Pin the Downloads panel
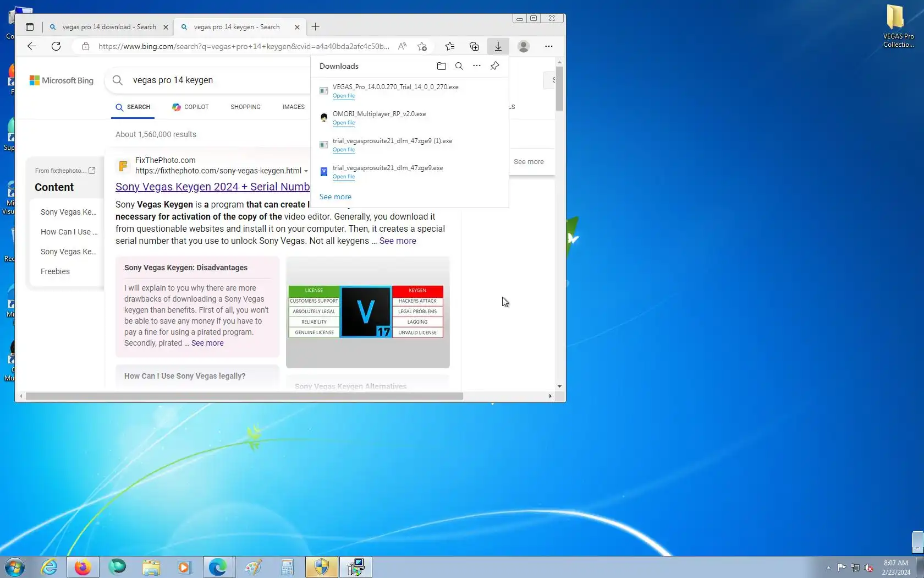 (x=495, y=66)
